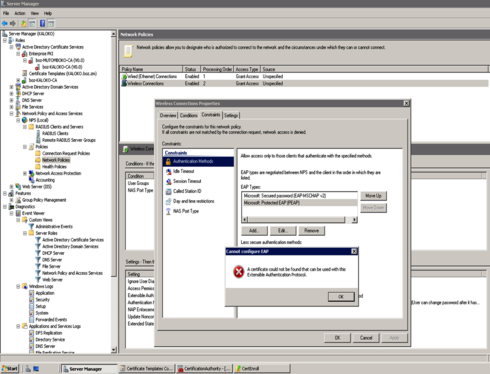Select NAS Port Type constraint
Image resolution: width=490 pixels, height=374 pixels.
[186, 211]
